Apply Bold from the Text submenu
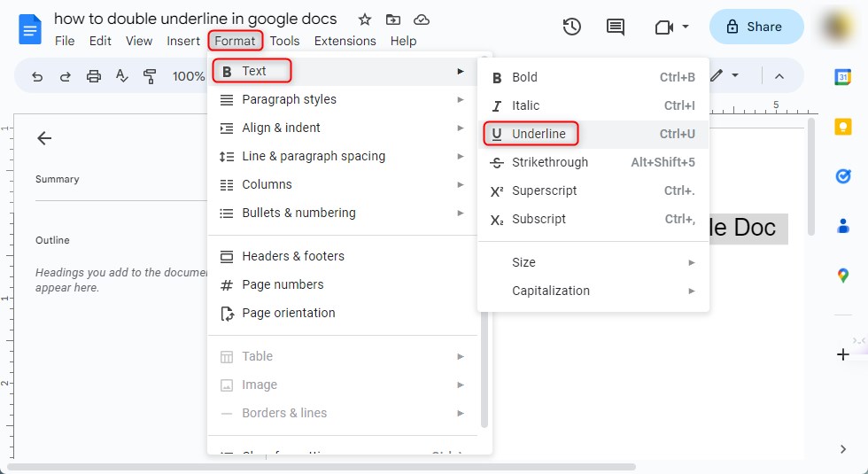 [x=593, y=78]
